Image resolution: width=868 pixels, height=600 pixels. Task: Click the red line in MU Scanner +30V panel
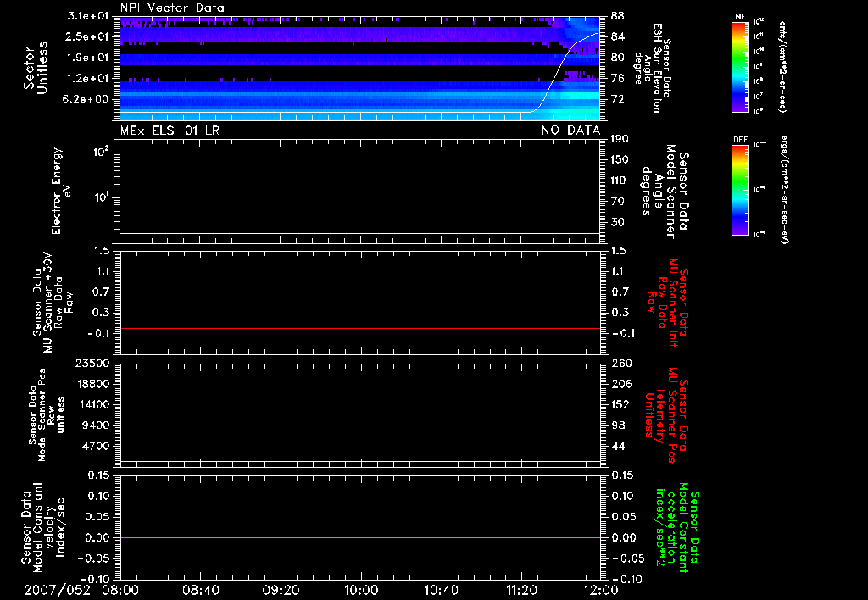tap(360, 328)
